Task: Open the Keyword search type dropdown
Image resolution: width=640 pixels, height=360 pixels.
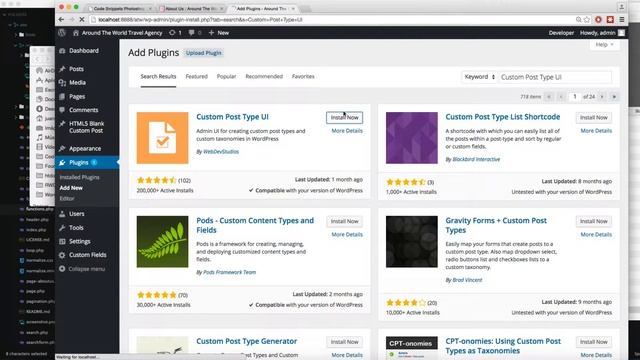Action: pyautogui.click(x=479, y=77)
